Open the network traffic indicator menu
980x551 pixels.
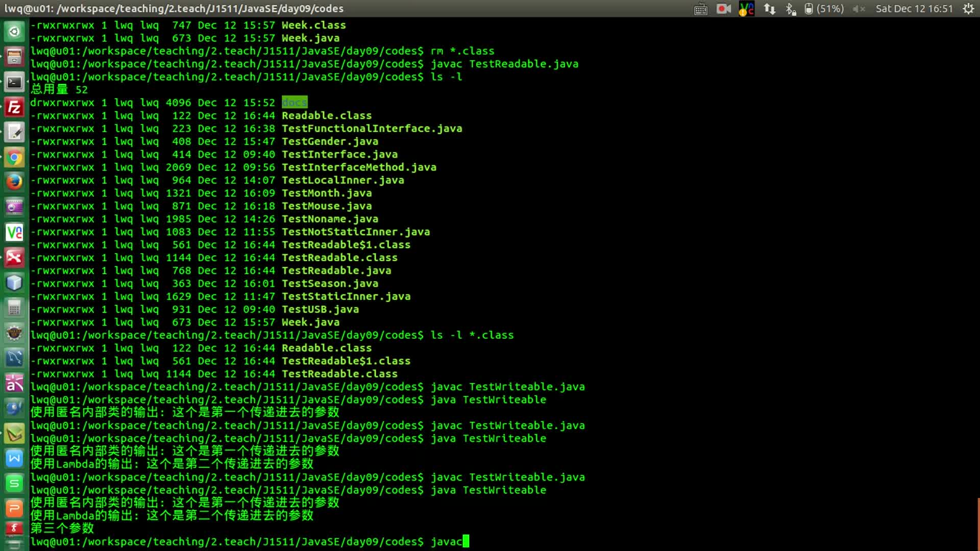pyautogui.click(x=770, y=9)
